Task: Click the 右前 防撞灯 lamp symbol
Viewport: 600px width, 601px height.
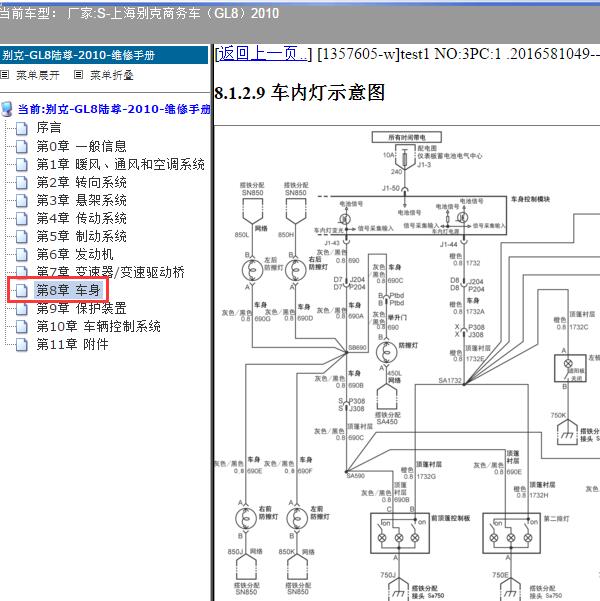Action: click(246, 519)
